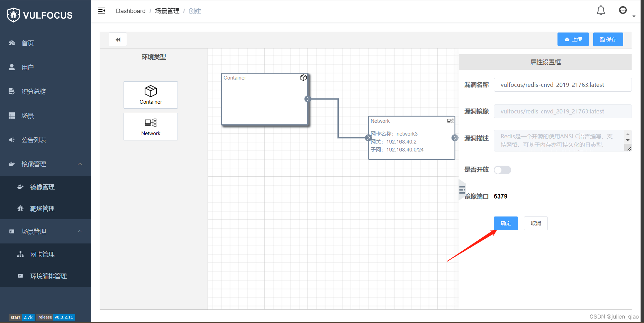Click the Network node's left connector port

coord(368,138)
